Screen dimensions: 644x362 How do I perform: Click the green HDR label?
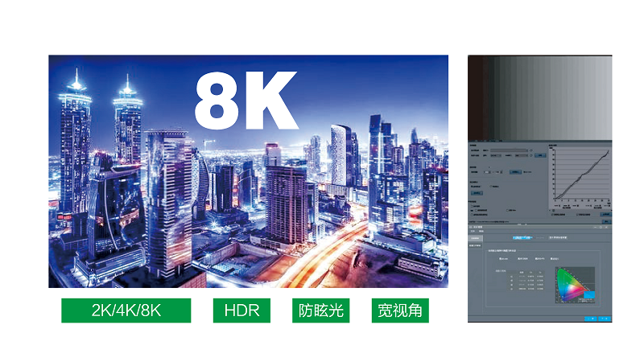pyautogui.click(x=242, y=311)
